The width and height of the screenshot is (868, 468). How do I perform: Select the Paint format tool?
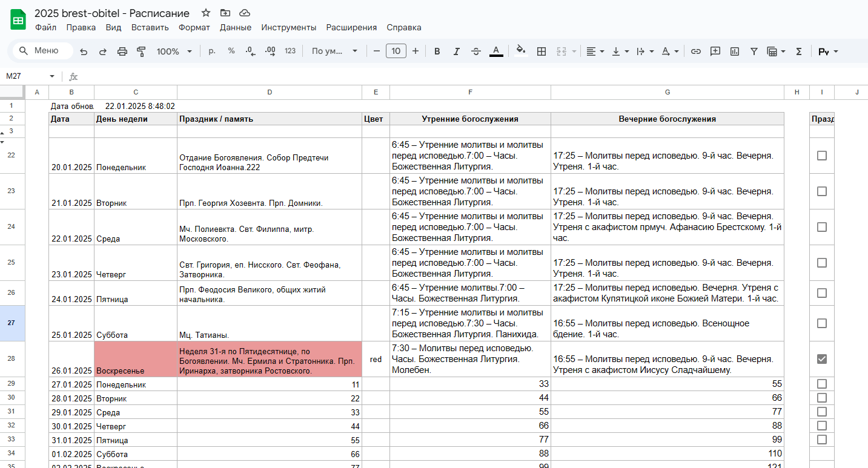pyautogui.click(x=142, y=51)
